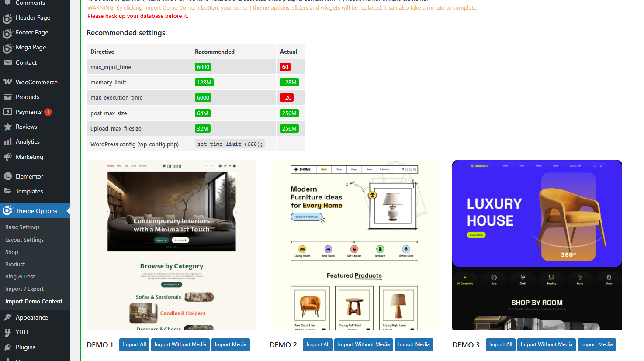Select the Shop submenu under Theme Options
The height and width of the screenshot is (361, 644).
click(12, 252)
